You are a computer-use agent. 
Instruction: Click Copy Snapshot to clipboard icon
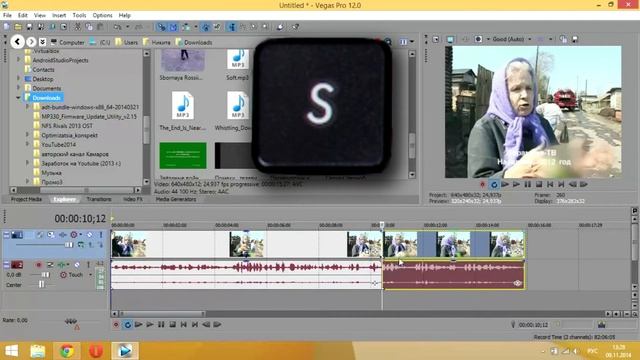pos(563,39)
